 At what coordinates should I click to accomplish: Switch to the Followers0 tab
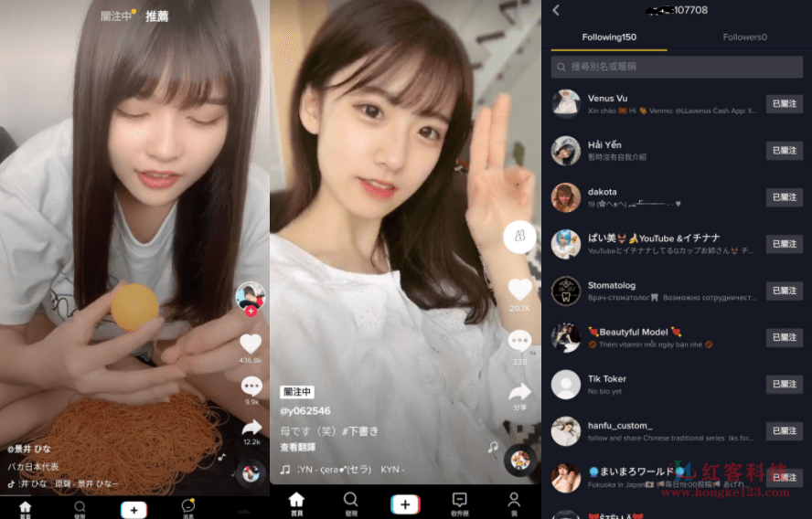pyautogui.click(x=744, y=37)
